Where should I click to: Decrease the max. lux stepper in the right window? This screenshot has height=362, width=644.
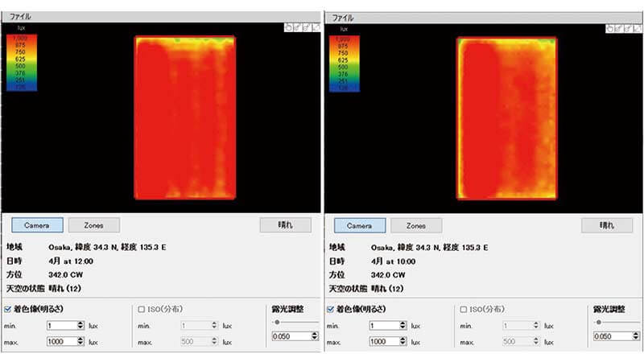click(402, 344)
